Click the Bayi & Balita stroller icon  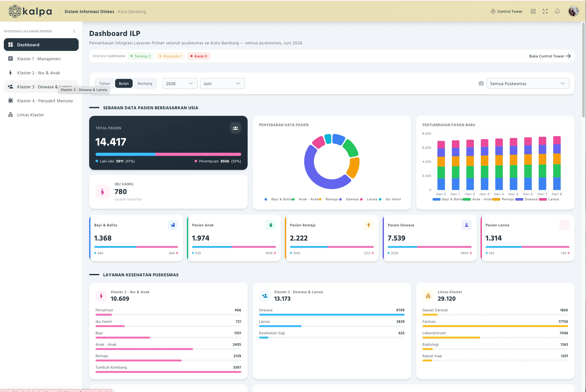pos(173,225)
